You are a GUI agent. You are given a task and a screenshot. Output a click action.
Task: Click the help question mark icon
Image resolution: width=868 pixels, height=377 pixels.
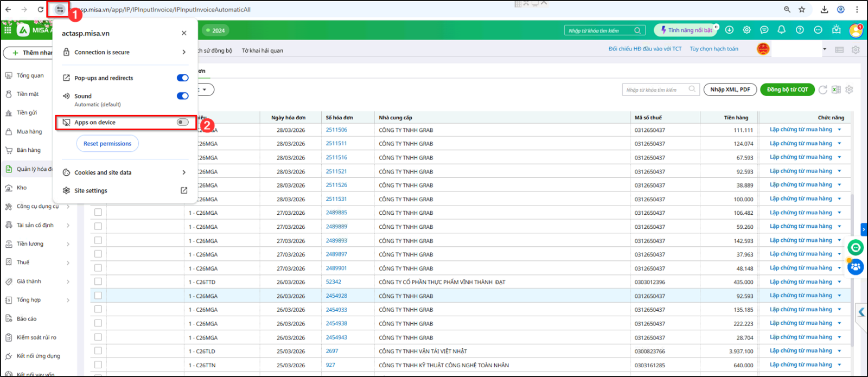click(x=800, y=30)
